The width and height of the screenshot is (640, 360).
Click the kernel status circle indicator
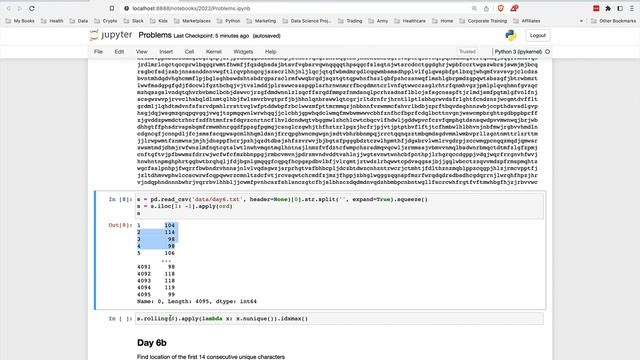(x=548, y=52)
